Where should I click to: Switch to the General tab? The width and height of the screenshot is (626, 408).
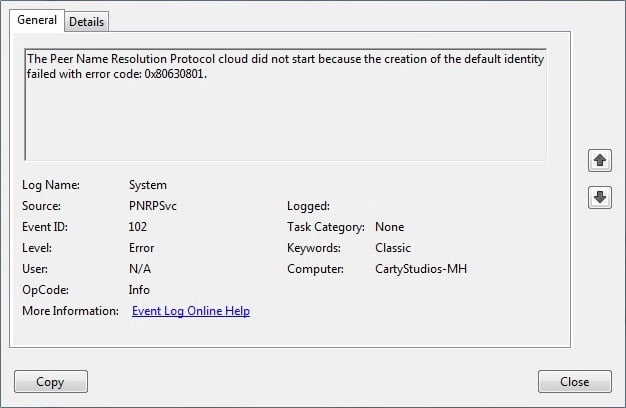37,21
